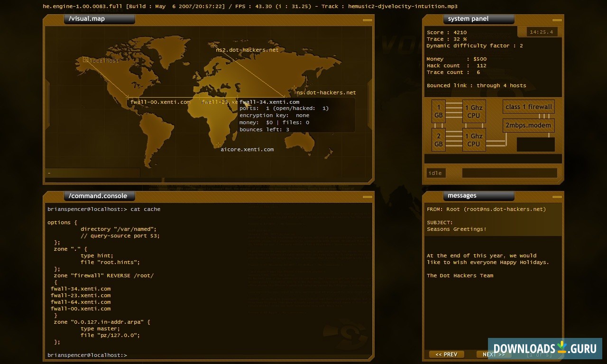The height and width of the screenshot is (364, 607).
Task: Click the "Trace count : 6" readout
Action: pos(453,73)
